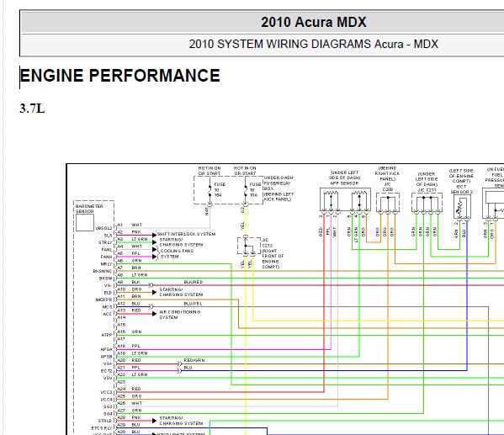This screenshot has width=504, height=435.
Task: Click pin label 'A21' with PPL wire
Action: coord(121,367)
